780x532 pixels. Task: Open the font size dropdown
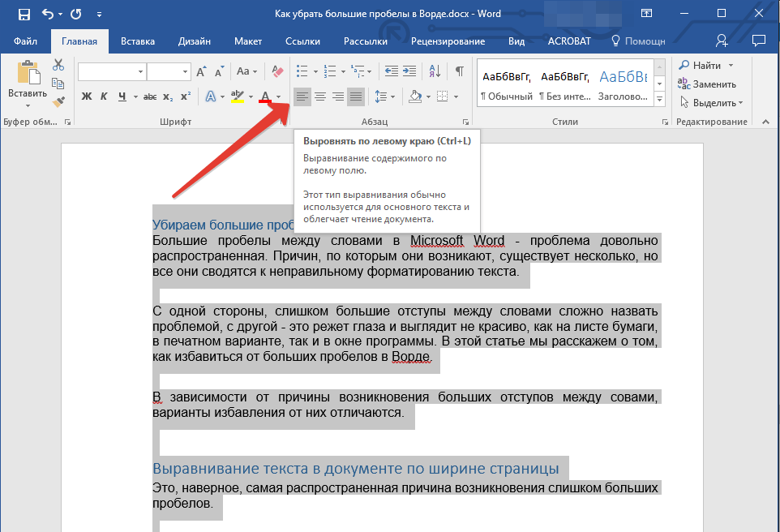coord(185,72)
